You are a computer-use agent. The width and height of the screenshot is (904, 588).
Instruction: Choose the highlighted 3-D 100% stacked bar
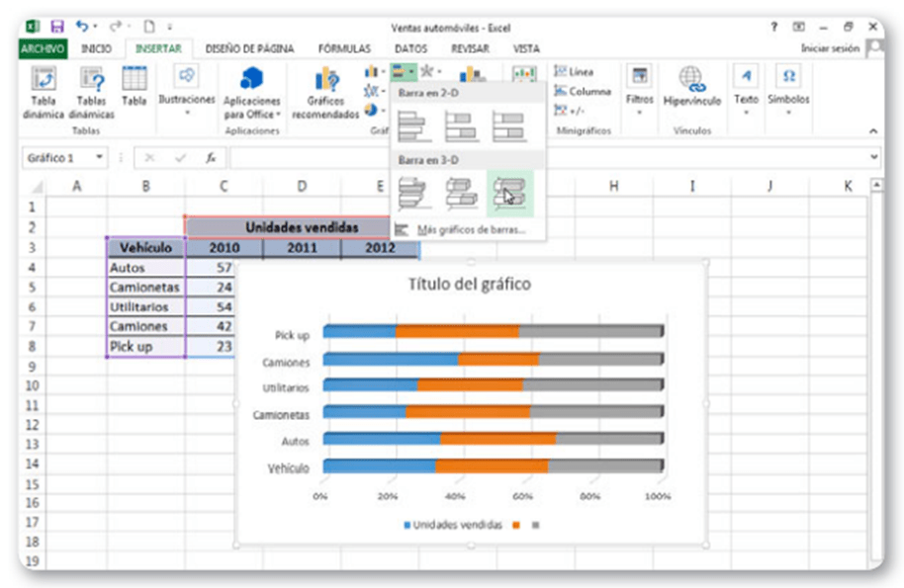pyautogui.click(x=509, y=192)
